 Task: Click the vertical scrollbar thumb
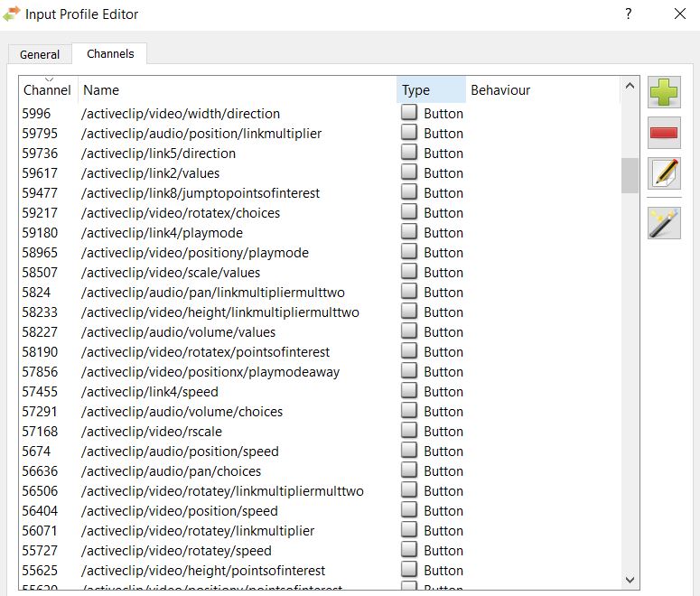click(x=630, y=175)
